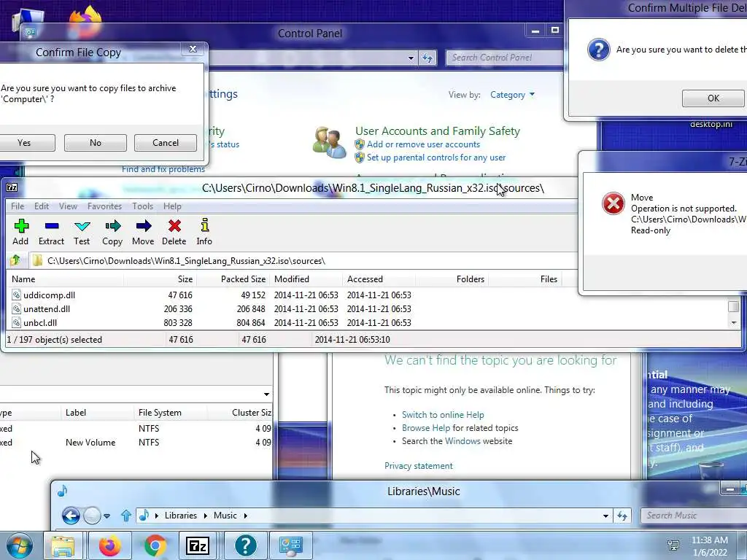Select uddicomp.dll file icon
This screenshot has width=747, height=560.
click(x=16, y=295)
